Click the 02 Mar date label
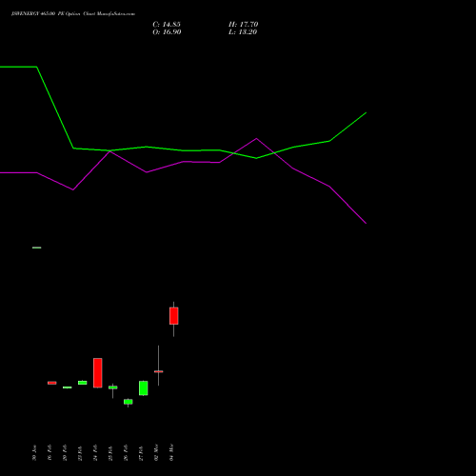Image resolution: width=476 pixels, height=476 pixels. coord(156,452)
